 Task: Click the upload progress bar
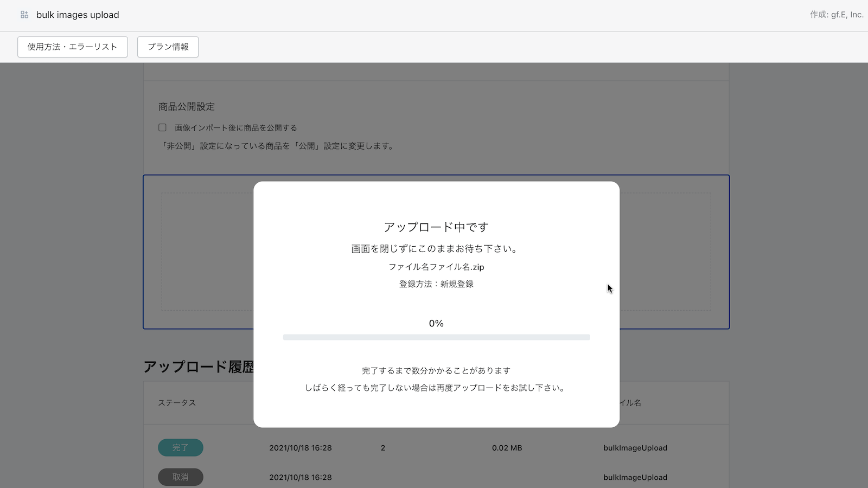pyautogui.click(x=436, y=337)
